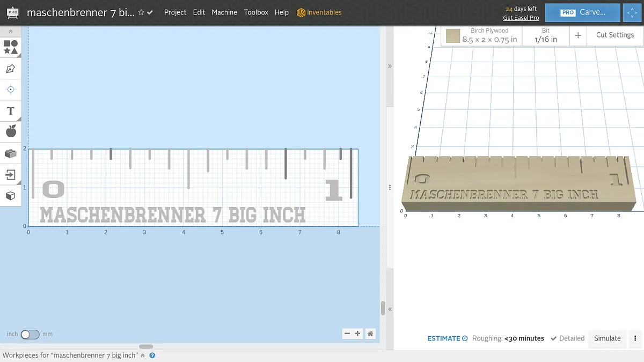Select the Pen drawing tool

point(10,69)
